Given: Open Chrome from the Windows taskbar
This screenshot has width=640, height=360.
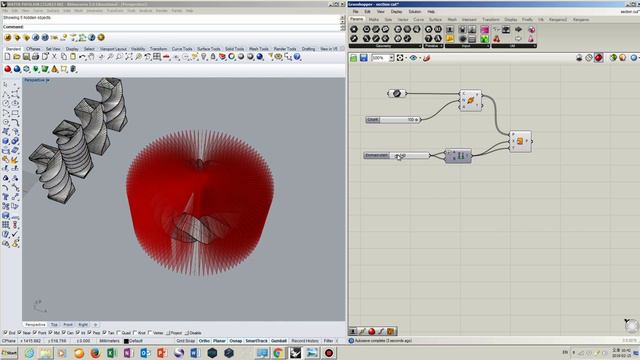Looking at the screenshot, I should click(278, 353).
